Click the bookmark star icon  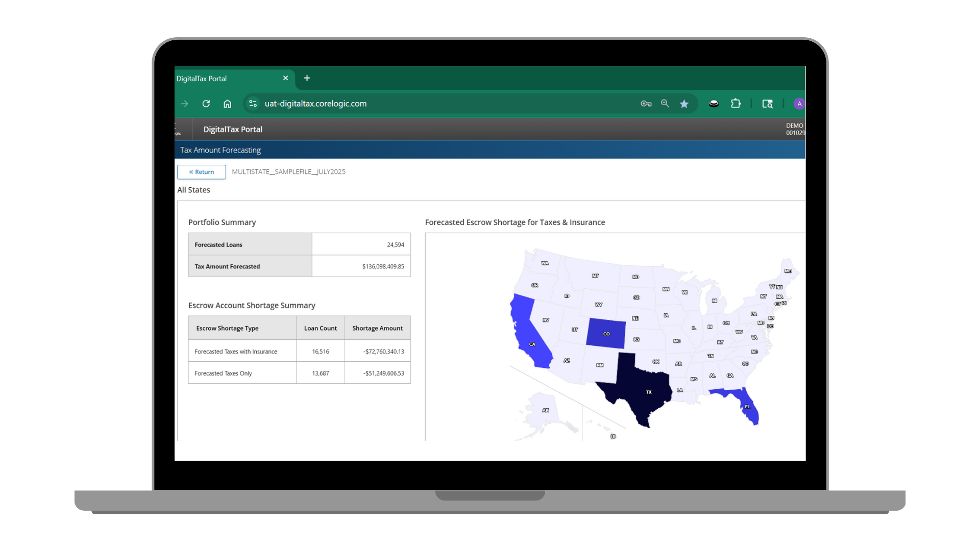click(684, 104)
